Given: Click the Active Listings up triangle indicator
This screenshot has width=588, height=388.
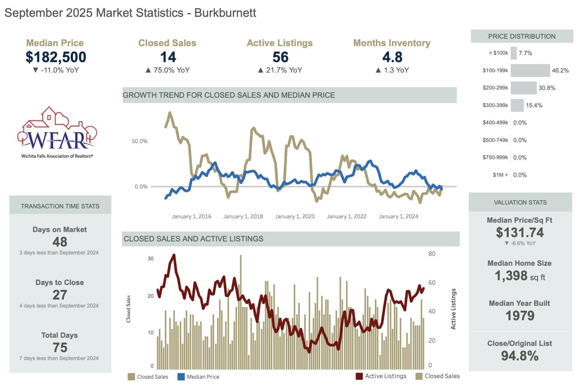Looking at the screenshot, I should (261, 70).
